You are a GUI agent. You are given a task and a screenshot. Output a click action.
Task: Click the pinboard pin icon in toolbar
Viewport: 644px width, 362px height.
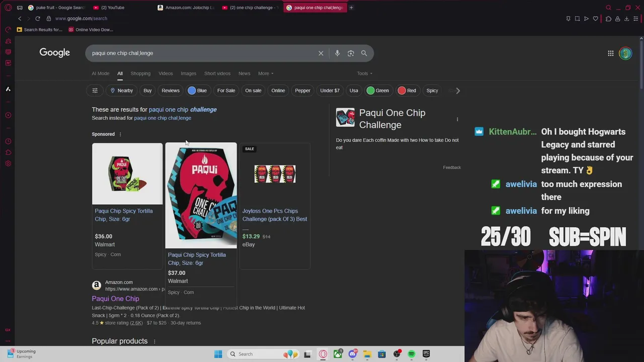click(x=568, y=19)
